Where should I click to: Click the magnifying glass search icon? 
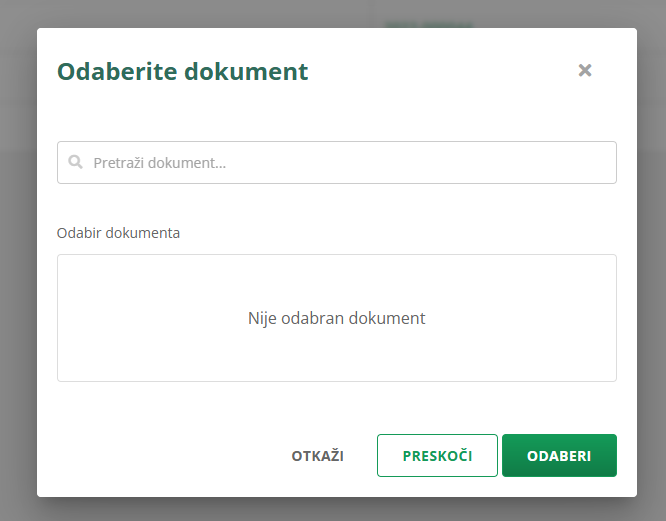(75, 162)
